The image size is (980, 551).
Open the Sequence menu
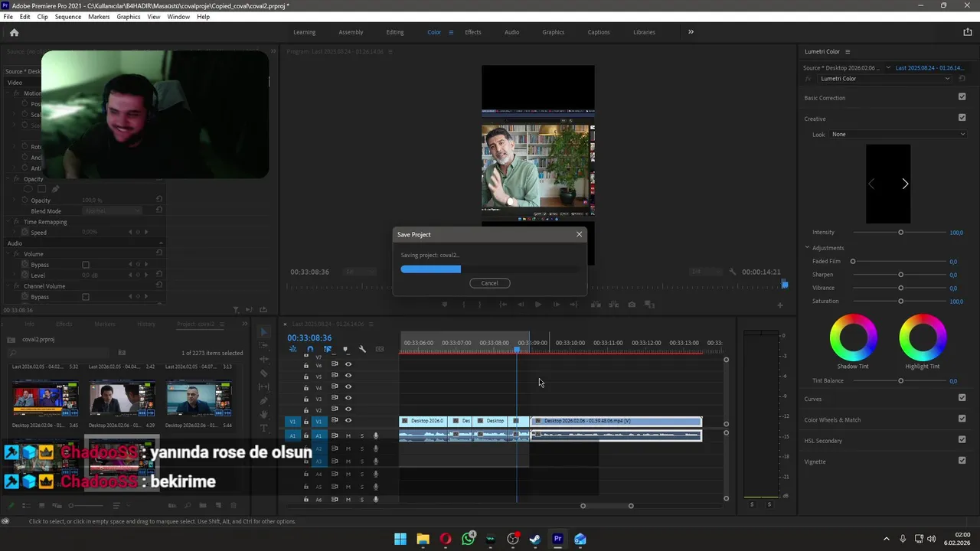[x=67, y=17]
